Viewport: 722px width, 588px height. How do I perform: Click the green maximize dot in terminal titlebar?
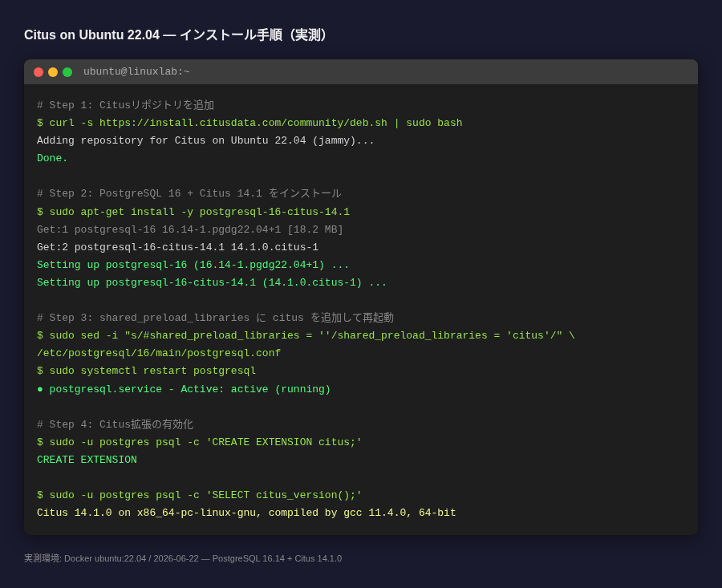click(x=67, y=72)
